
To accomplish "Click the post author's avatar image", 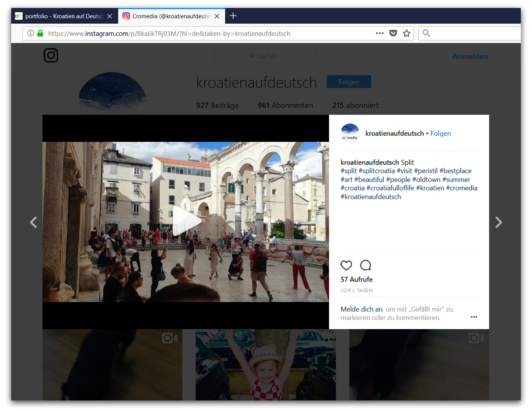I will coord(350,133).
